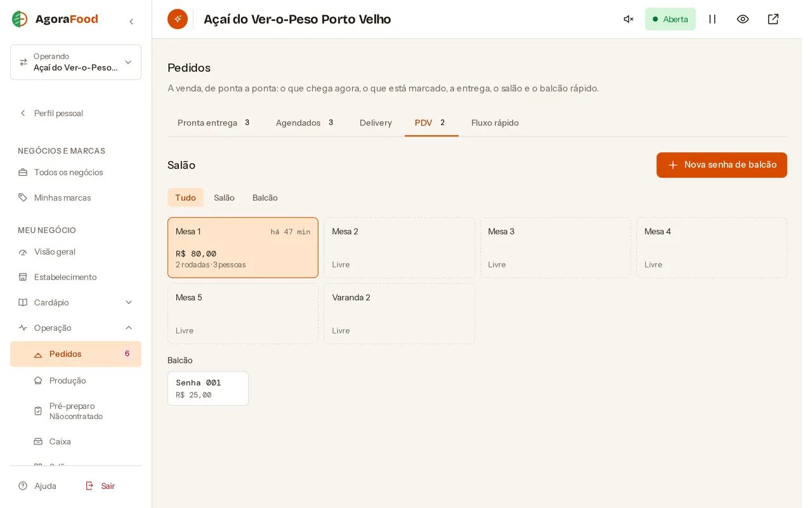Switch to Fluxo rápido tab
This screenshot has width=812, height=508.
(495, 123)
